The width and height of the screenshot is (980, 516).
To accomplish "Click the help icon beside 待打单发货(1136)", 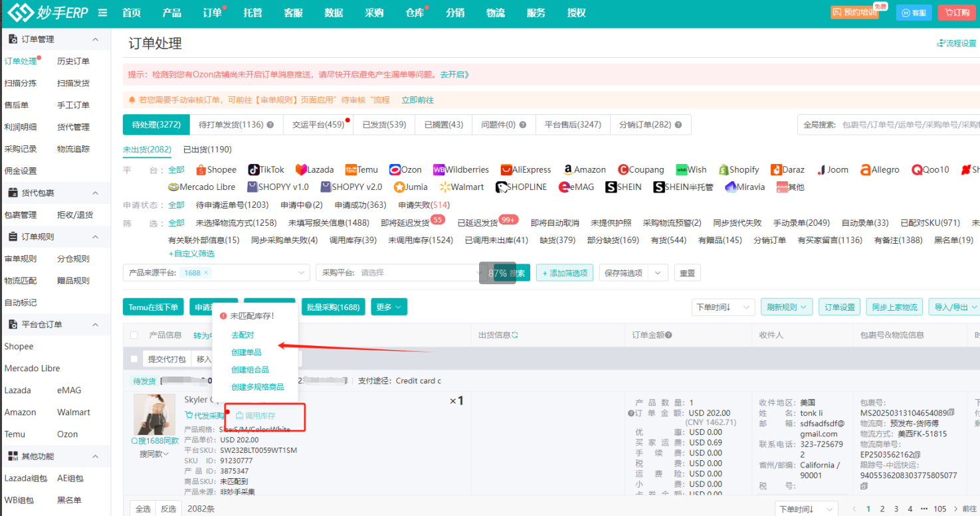I will click(x=270, y=125).
